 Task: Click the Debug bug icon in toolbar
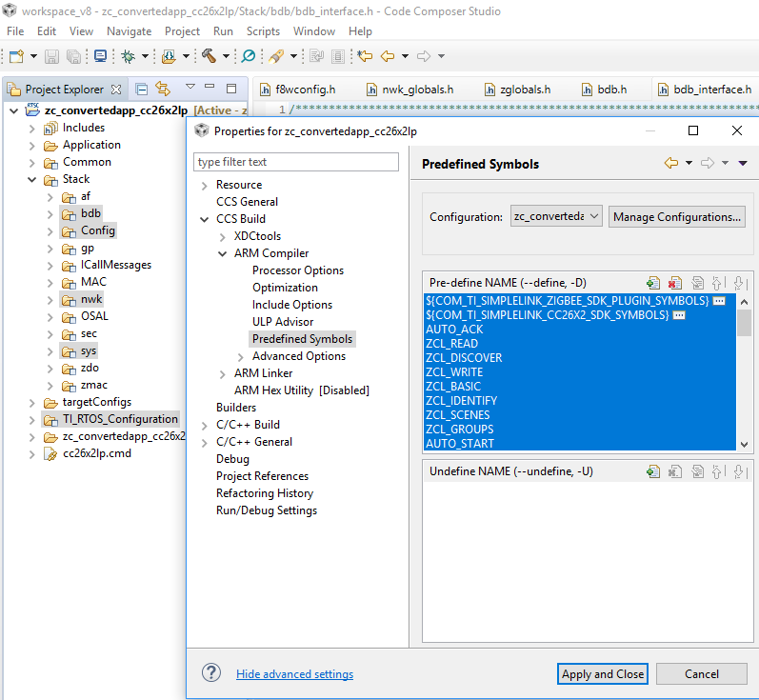pos(128,56)
